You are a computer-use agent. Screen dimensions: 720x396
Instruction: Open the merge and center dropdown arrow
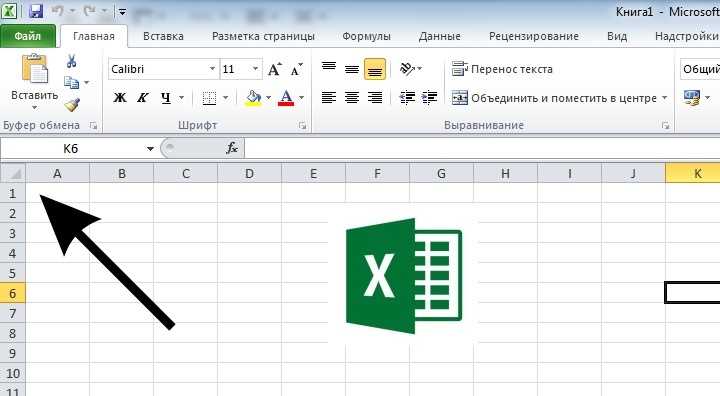point(664,98)
